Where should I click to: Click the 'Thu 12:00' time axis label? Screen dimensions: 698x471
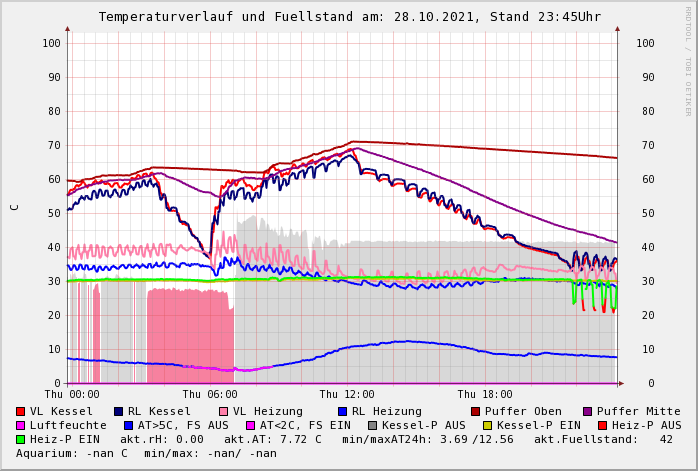pos(347,395)
